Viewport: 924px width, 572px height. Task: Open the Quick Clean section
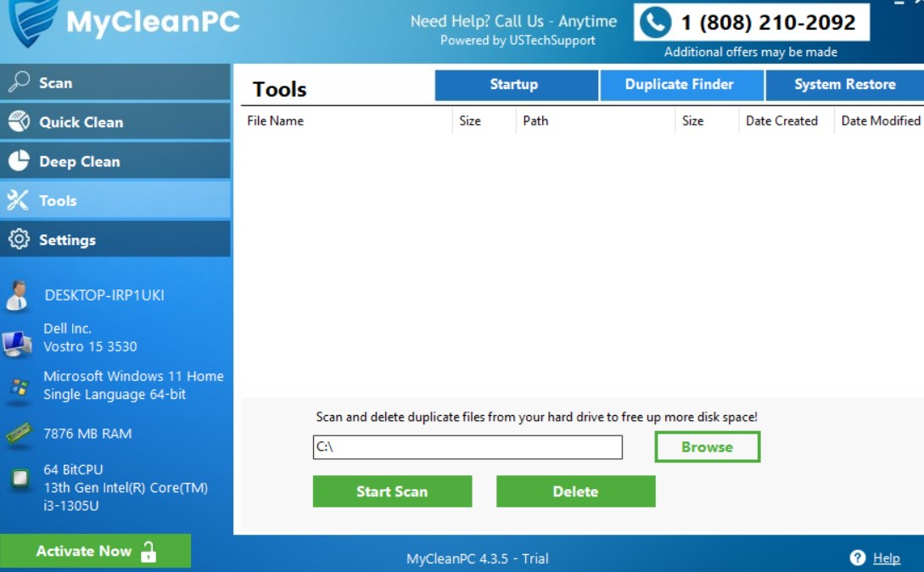(x=115, y=121)
